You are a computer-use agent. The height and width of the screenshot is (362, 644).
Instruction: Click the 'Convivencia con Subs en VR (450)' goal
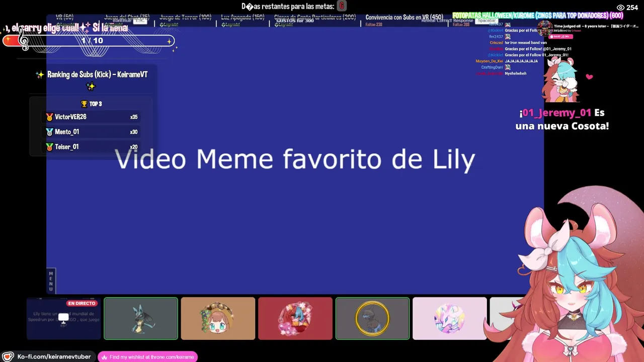point(405,18)
